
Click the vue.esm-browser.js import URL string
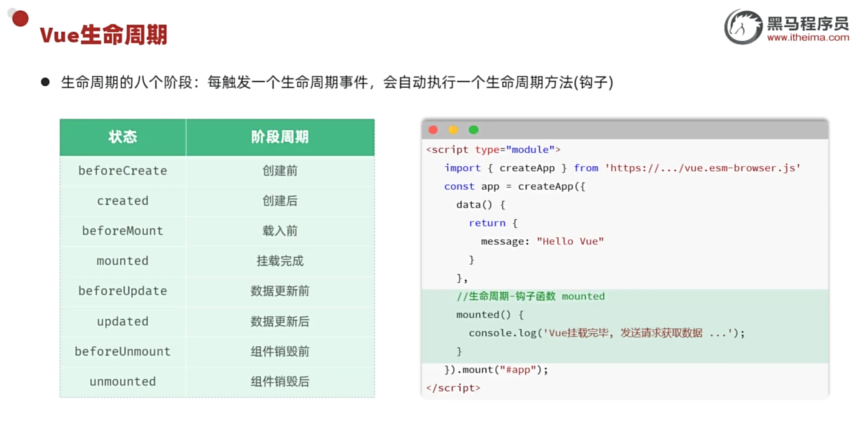pos(703,168)
